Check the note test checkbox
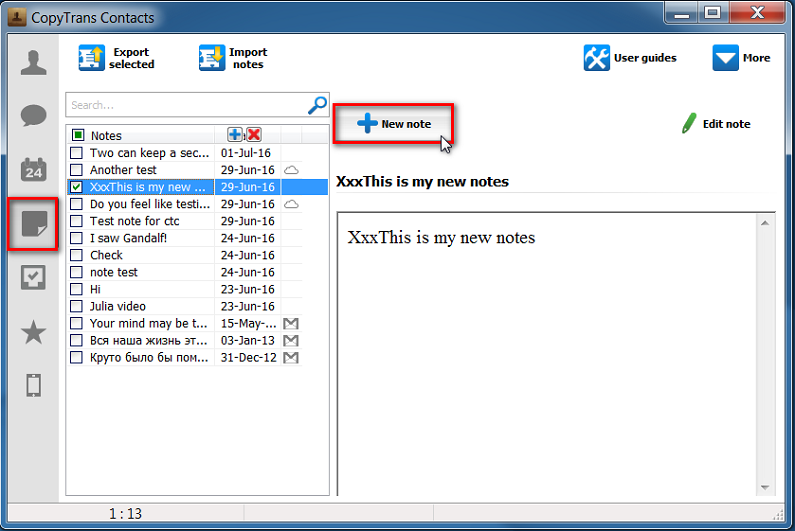Screen dimensions: 795x531 tap(76, 272)
